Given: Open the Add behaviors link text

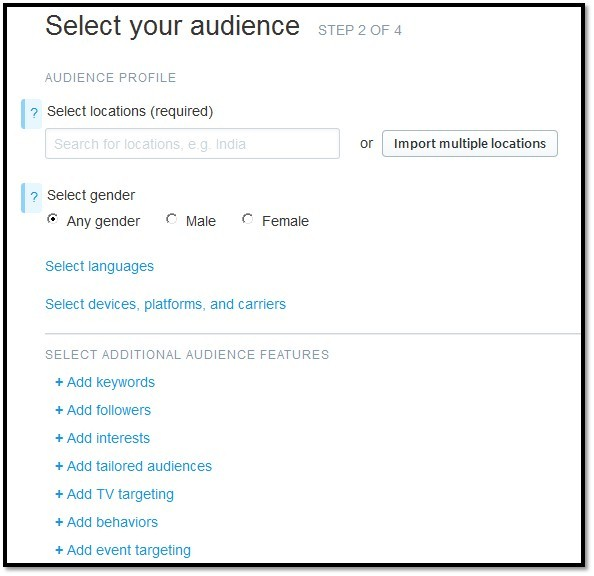Looking at the screenshot, I should click(x=113, y=523).
